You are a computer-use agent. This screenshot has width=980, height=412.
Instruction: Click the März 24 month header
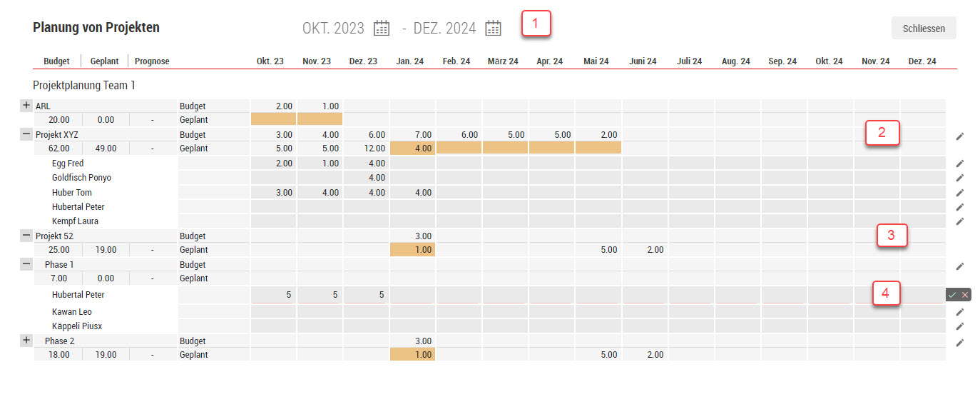[x=503, y=61]
